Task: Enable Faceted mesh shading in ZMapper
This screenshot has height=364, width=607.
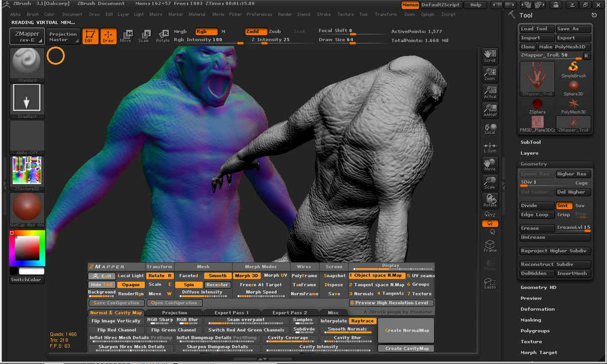Action: [189, 276]
